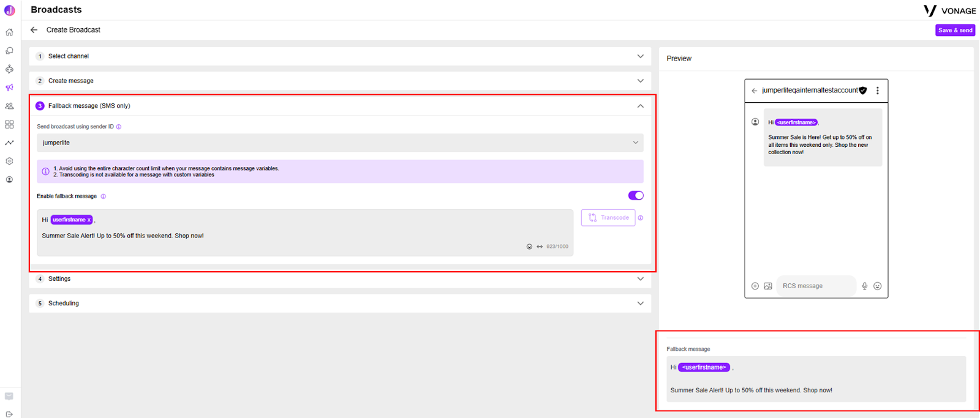
Task: Open the settings gear sidebar icon
Action: pos(9,161)
